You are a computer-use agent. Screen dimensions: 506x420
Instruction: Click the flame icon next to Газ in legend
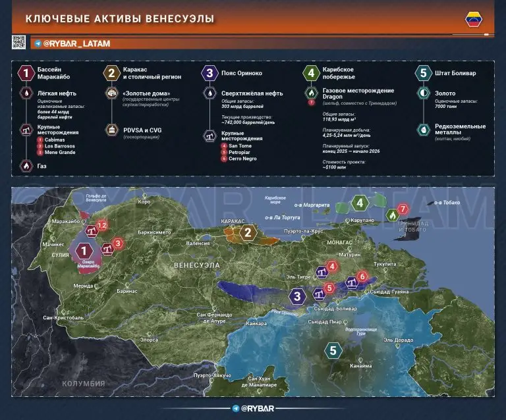click(25, 167)
